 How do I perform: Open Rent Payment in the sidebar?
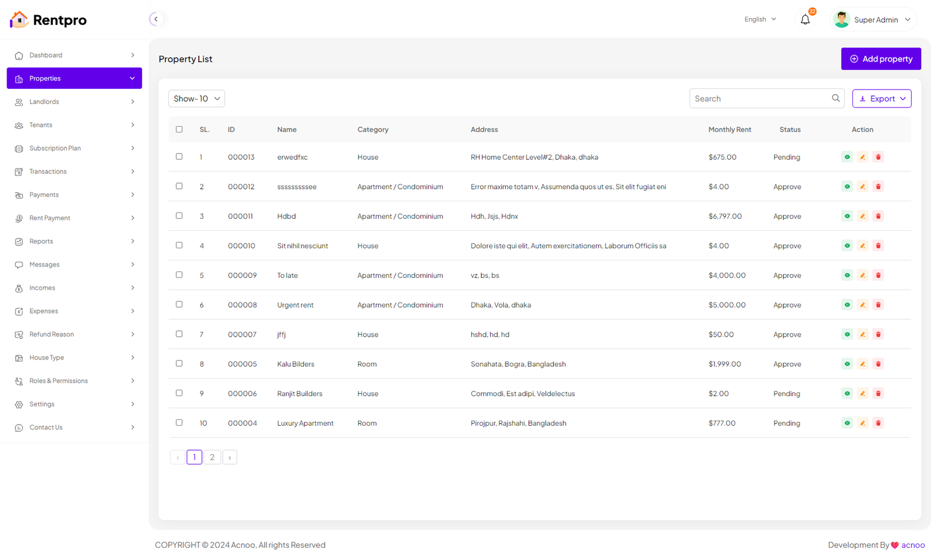pos(74,218)
